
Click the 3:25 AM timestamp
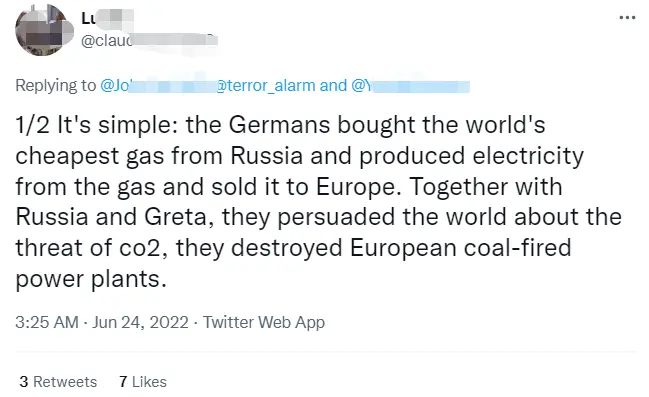[47, 322]
